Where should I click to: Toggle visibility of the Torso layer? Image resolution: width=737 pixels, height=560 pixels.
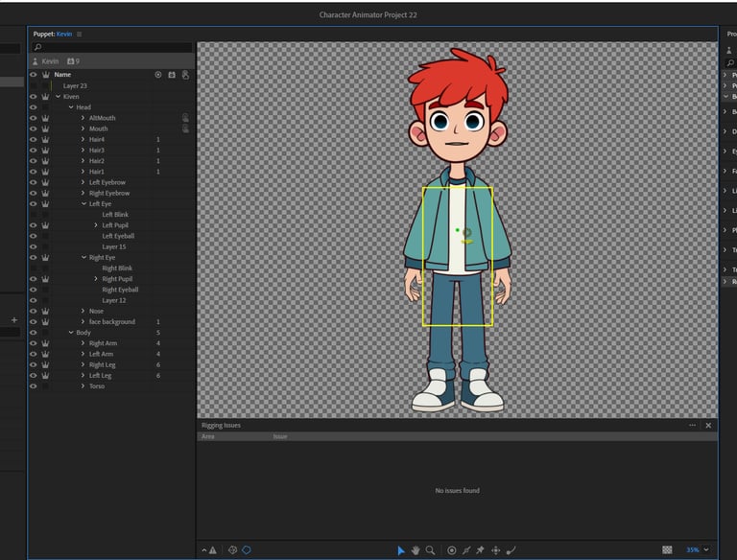click(x=33, y=386)
